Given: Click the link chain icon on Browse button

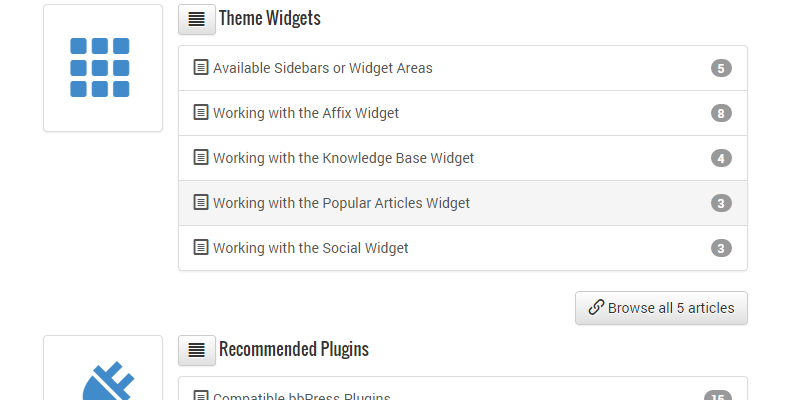Looking at the screenshot, I should point(596,308).
